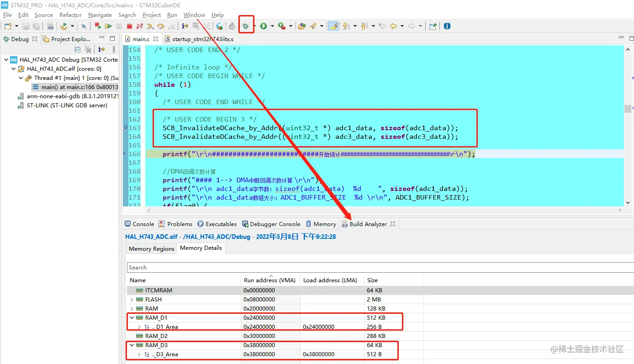Viewport: 634px width, 364px height.
Task: Open the Run launch dropdown arrow
Action: (272, 26)
